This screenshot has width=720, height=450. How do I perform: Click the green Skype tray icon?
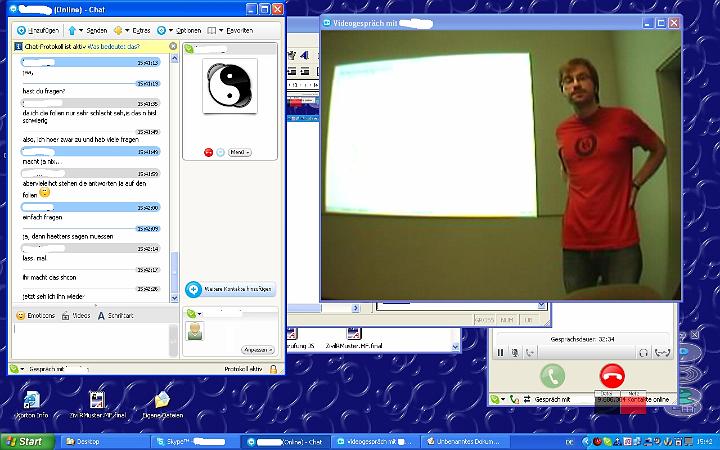click(x=608, y=442)
